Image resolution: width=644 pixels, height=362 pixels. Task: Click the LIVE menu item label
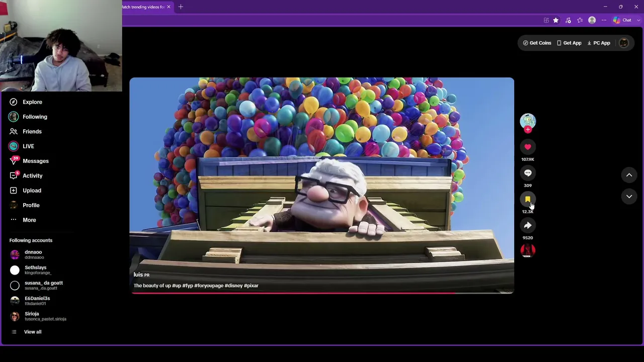(28, 146)
